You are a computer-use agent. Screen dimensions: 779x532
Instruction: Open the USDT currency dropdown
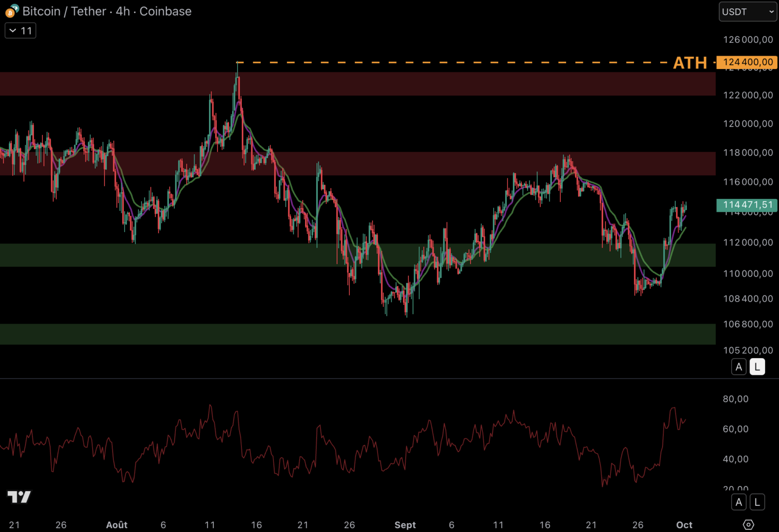747,12
